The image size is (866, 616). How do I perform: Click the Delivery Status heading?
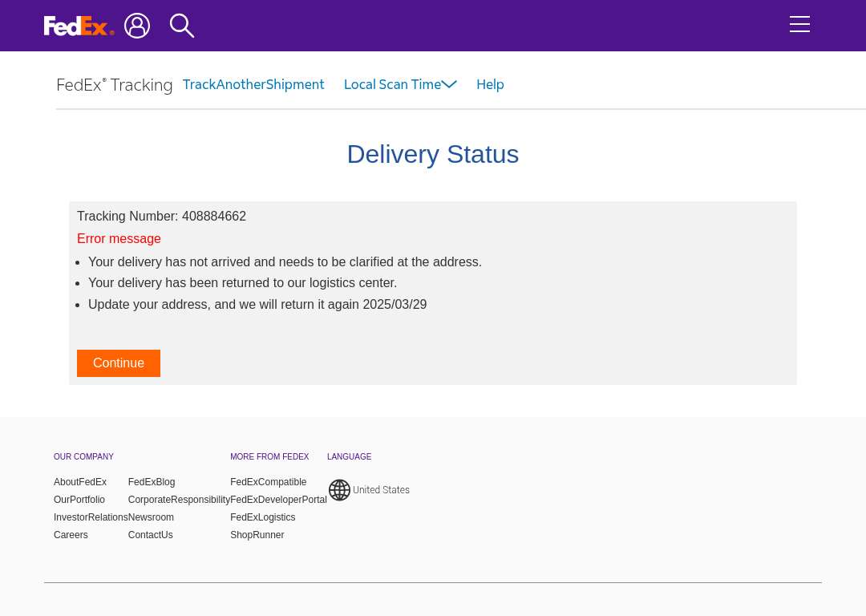433,154
